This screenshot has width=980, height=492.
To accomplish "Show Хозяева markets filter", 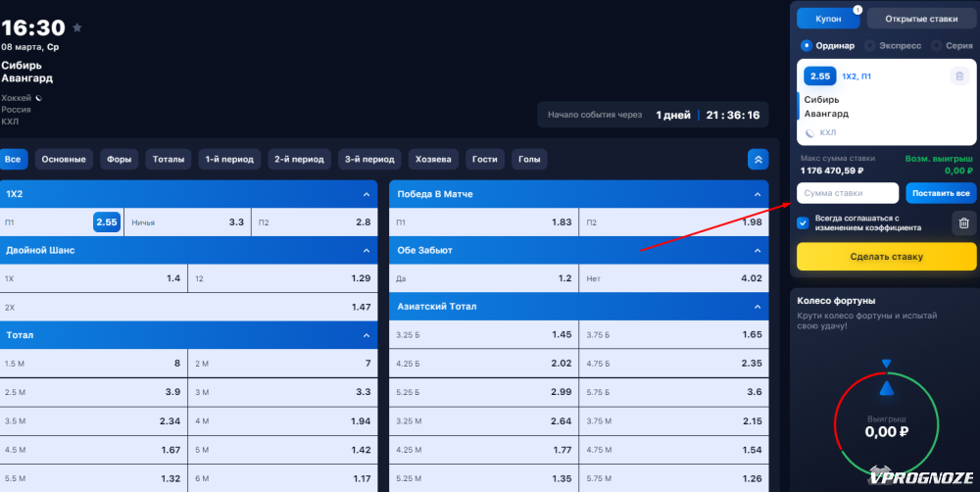I will pos(433,160).
